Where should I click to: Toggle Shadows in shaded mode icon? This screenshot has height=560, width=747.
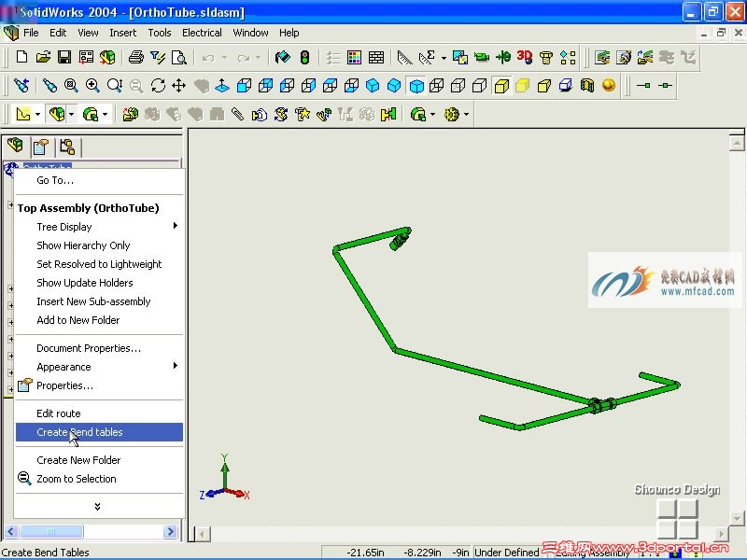[566, 86]
